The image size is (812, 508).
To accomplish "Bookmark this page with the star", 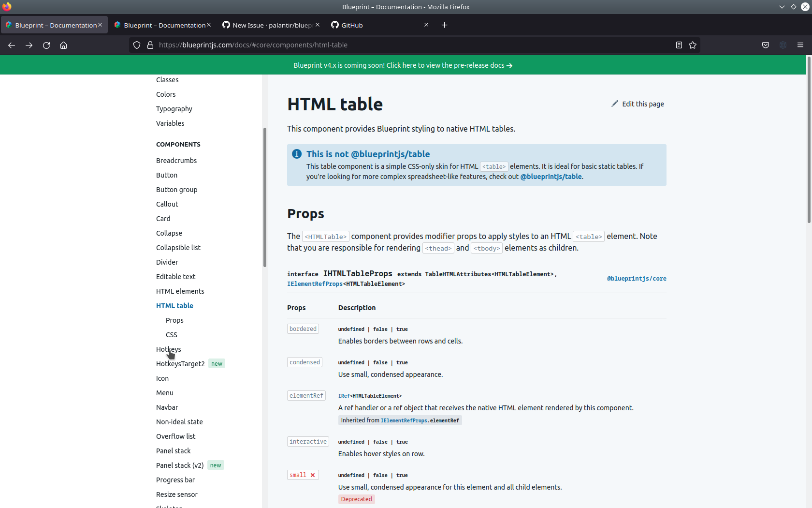I will tap(692, 45).
